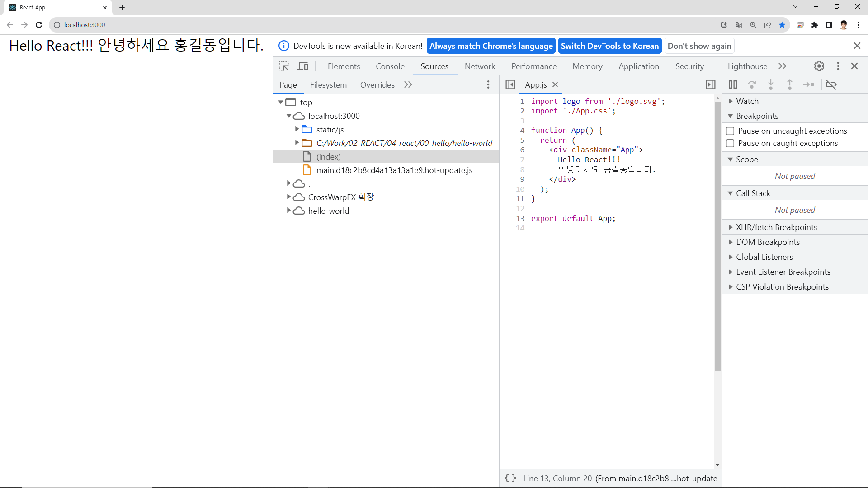Click the step into next function icon
The height and width of the screenshot is (488, 868).
pos(771,84)
